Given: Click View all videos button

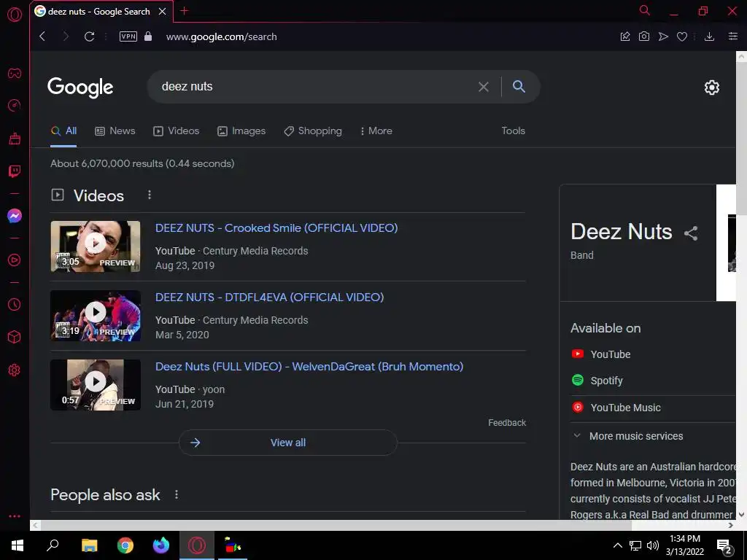Looking at the screenshot, I should (x=287, y=443).
